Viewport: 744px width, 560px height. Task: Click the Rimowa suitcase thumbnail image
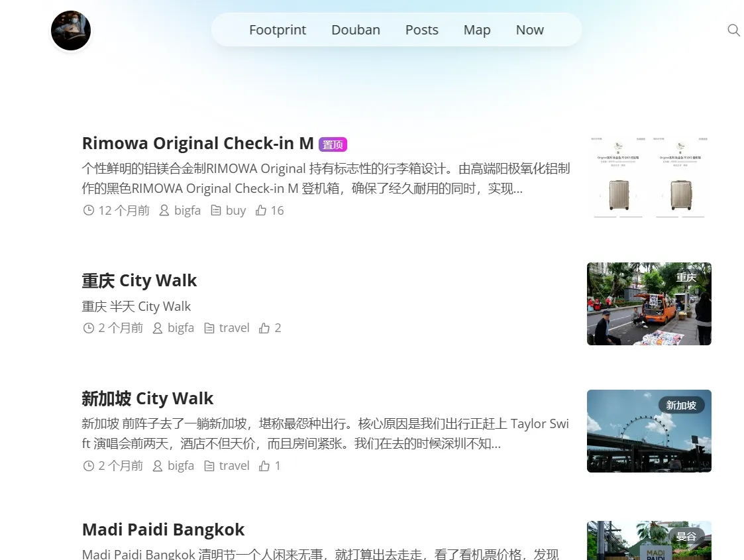coord(649,176)
